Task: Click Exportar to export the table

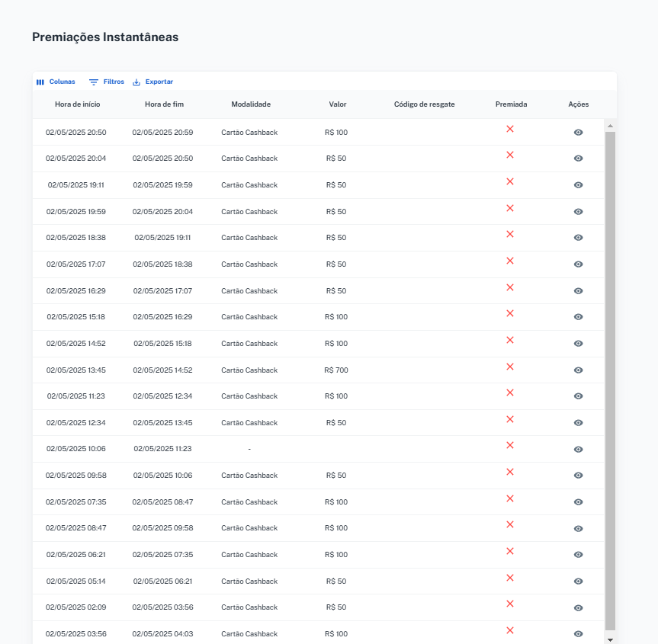Action: point(152,82)
